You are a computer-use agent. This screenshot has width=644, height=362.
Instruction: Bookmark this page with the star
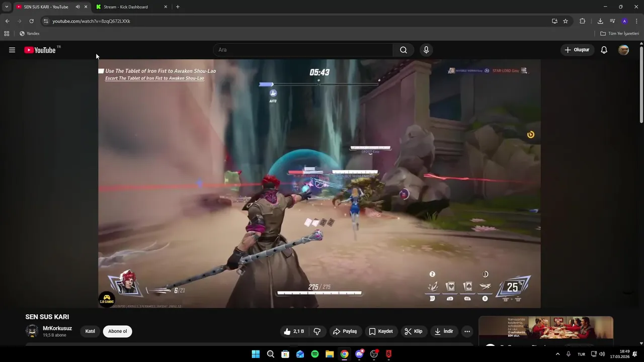[x=566, y=21]
